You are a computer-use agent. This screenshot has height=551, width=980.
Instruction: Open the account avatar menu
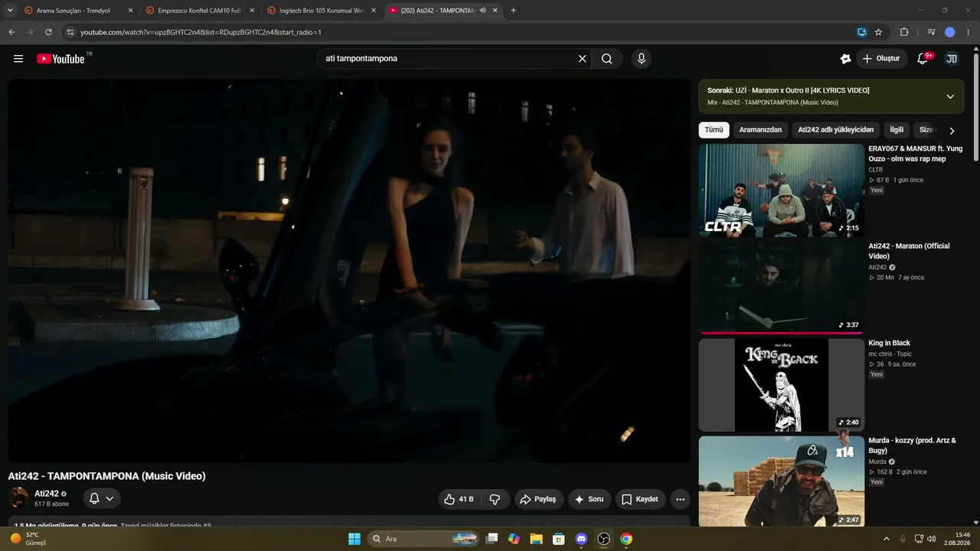tap(952, 59)
